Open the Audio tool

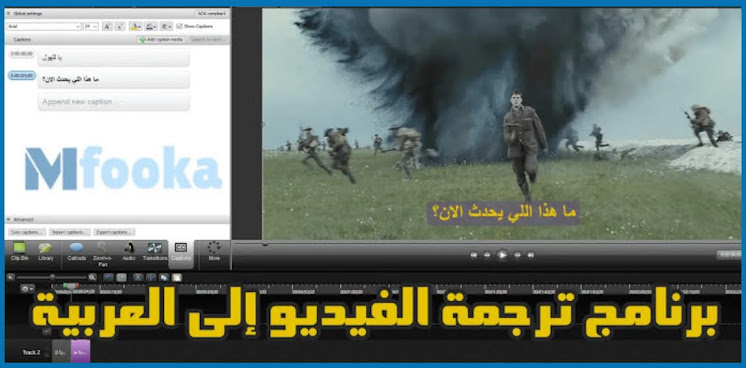(128, 252)
